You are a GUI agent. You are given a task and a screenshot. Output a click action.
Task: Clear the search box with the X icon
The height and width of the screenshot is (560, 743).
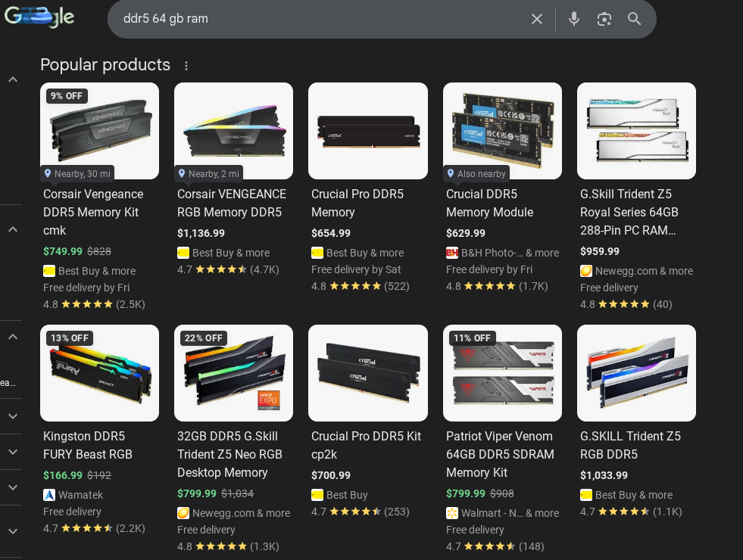[536, 19]
